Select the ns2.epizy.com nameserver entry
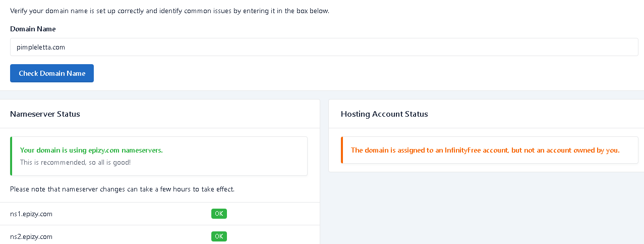The height and width of the screenshot is (244, 644). [31, 236]
